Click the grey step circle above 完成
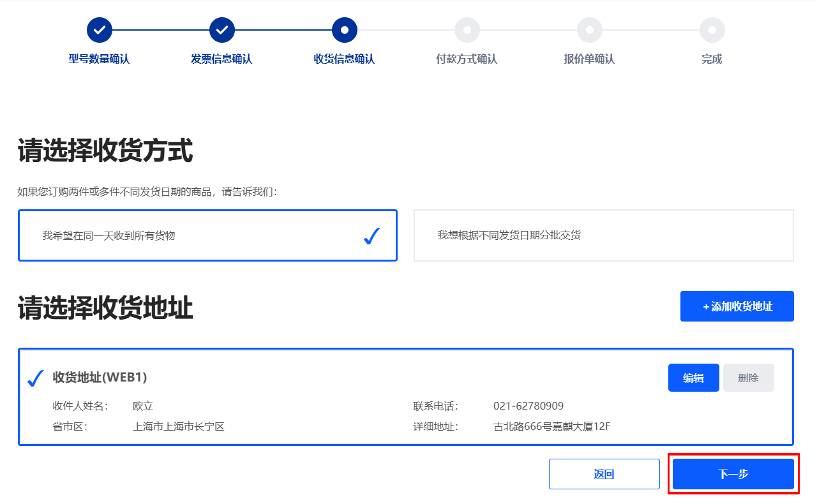Image resolution: width=817 pixels, height=504 pixels. coord(712,30)
